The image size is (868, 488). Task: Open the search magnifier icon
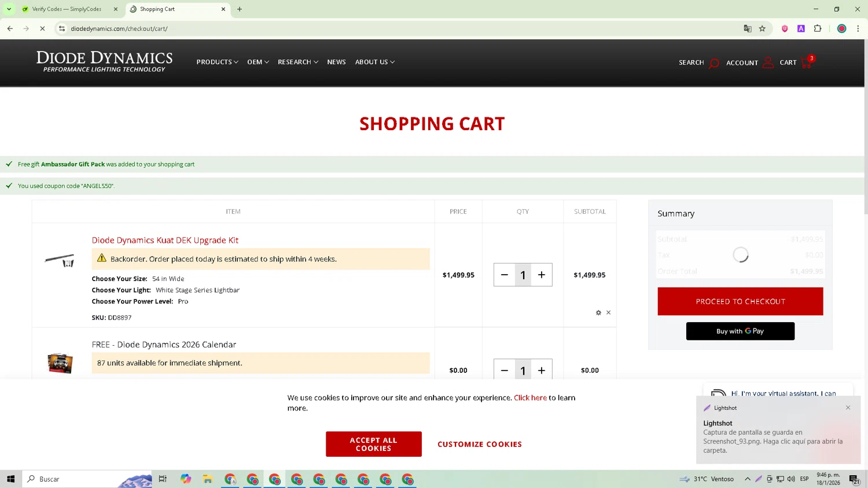coord(713,63)
